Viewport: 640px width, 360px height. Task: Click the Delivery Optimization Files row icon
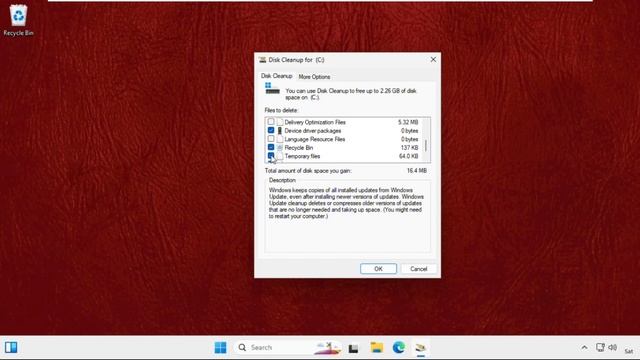(280, 122)
